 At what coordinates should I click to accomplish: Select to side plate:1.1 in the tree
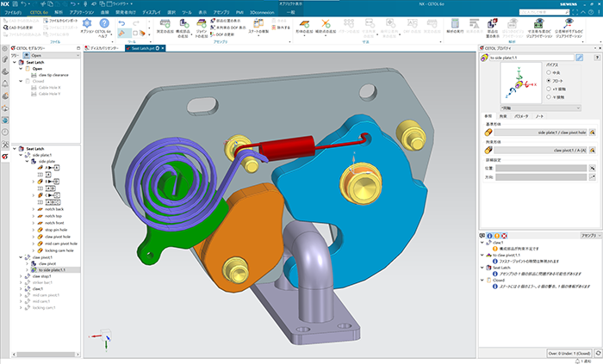pos(52,270)
